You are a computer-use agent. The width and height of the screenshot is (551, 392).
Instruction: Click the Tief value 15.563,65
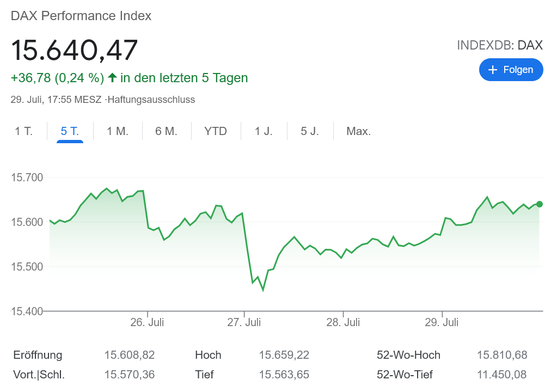pos(284,375)
